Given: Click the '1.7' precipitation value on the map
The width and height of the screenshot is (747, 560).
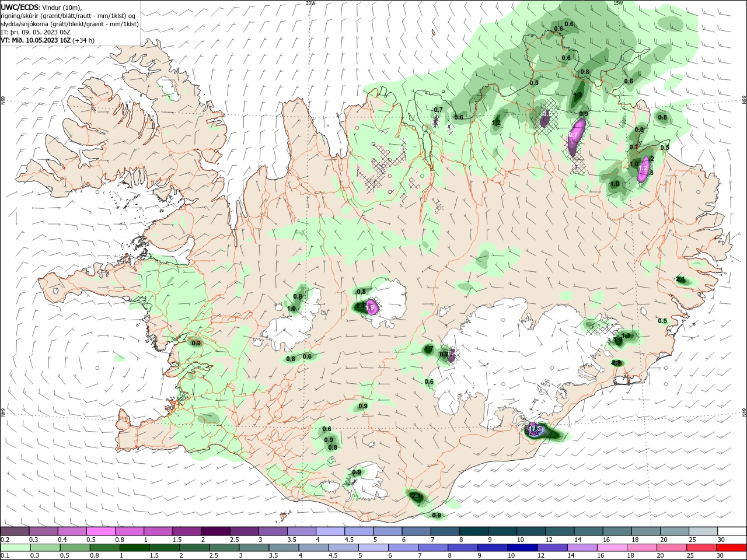Looking at the screenshot, I should point(428,349).
